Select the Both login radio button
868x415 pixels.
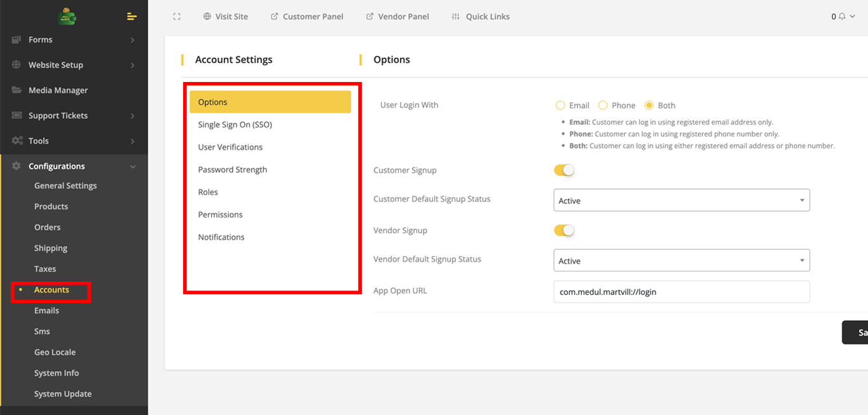649,105
